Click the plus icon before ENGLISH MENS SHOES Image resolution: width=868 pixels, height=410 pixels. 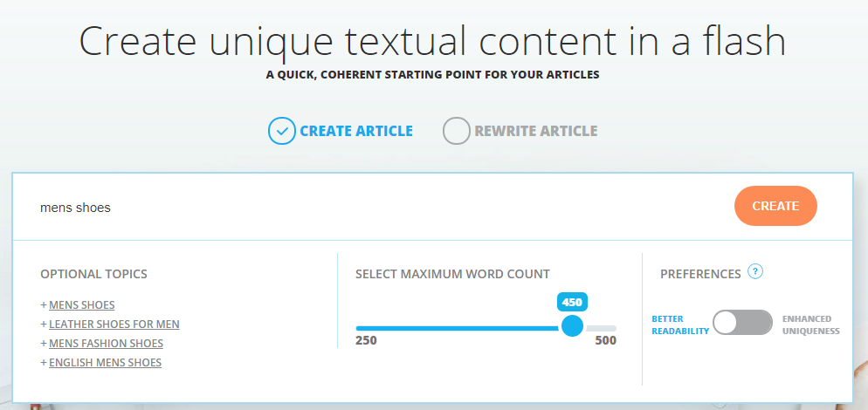(x=44, y=363)
